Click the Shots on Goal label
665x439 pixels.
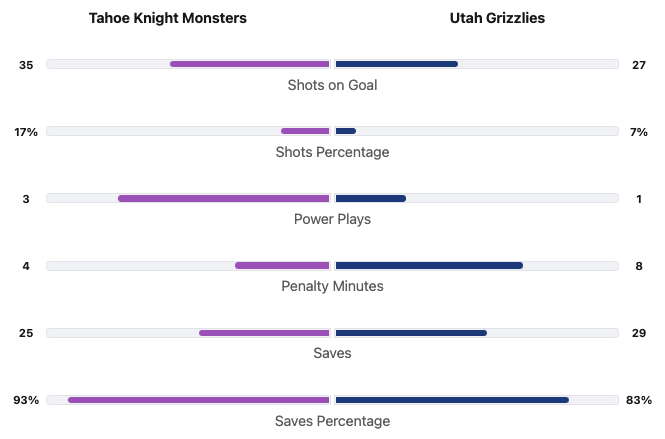pos(332,85)
